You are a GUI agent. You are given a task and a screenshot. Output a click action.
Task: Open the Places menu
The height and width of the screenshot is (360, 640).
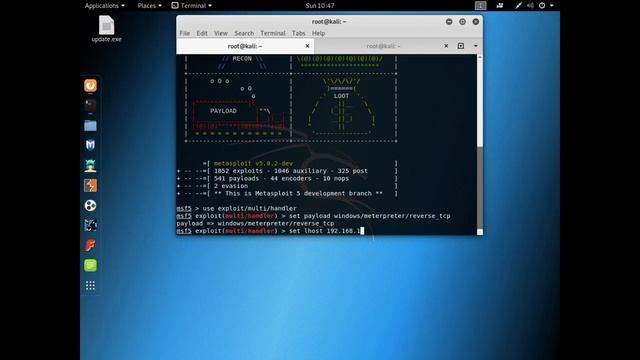click(x=149, y=5)
